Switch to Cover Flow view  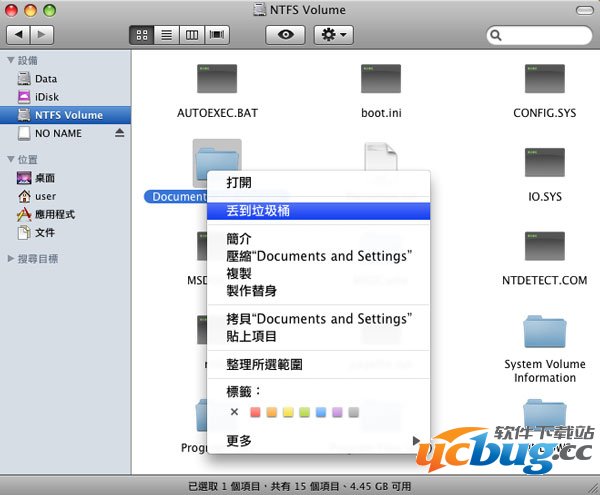pyautogui.click(x=216, y=35)
